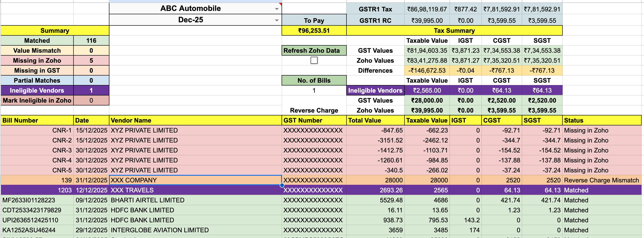This screenshot has width=644, height=238.
Task: Select the To Pay amount ₹96,253.51
Action: 314,30
